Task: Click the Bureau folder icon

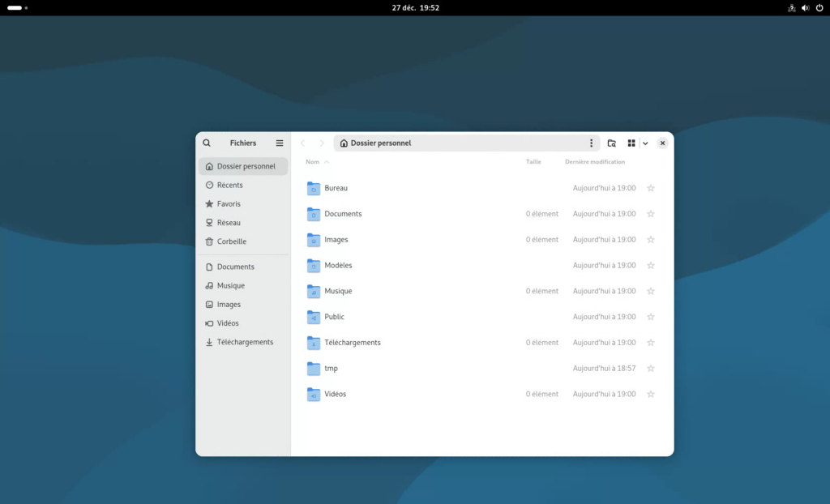Action: (314, 189)
